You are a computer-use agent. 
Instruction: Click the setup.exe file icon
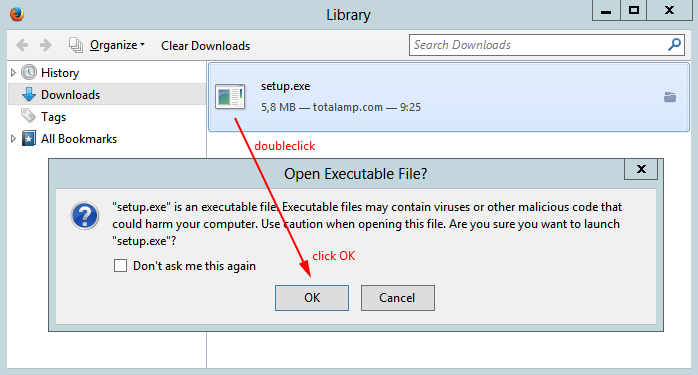[230, 97]
